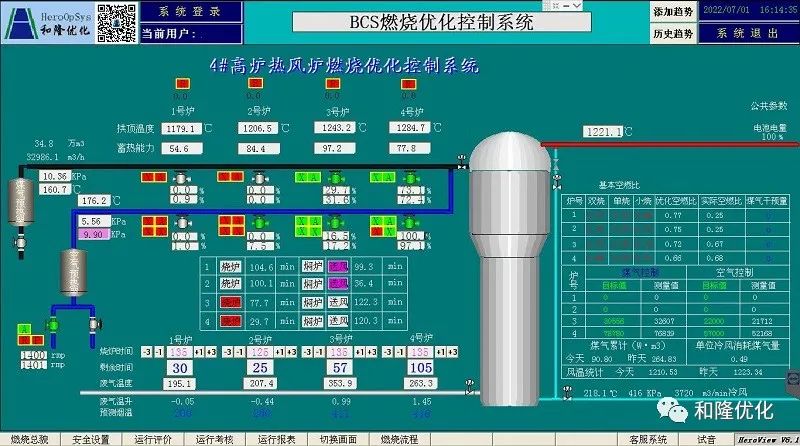
Task: Increase 2号炉 burn time by 3
Action: tap(292, 352)
